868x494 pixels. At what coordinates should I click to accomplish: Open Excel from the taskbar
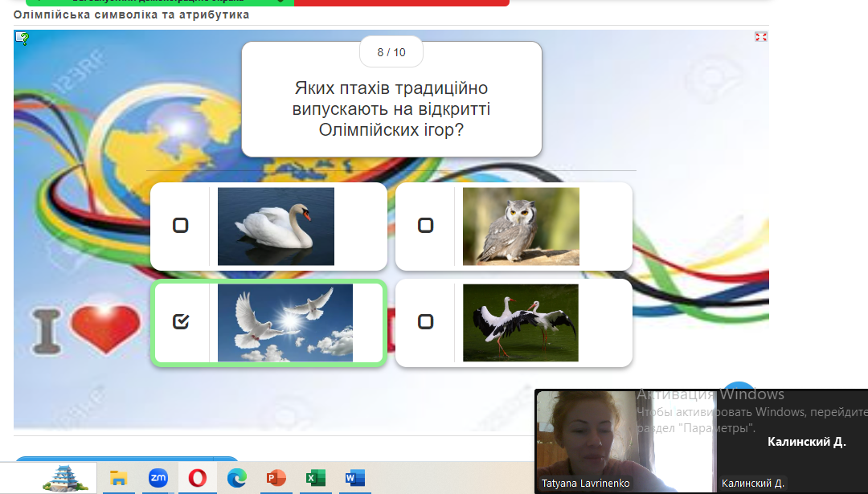pyautogui.click(x=315, y=477)
